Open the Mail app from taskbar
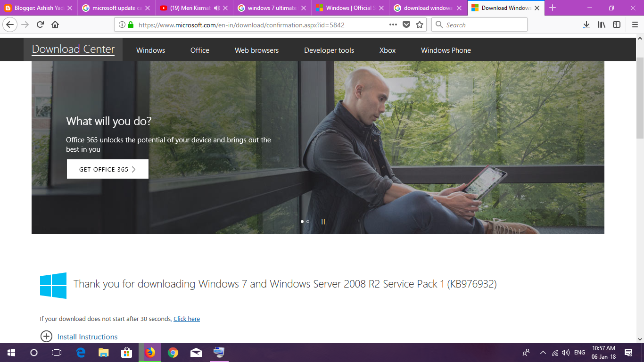644x362 pixels. (196, 353)
